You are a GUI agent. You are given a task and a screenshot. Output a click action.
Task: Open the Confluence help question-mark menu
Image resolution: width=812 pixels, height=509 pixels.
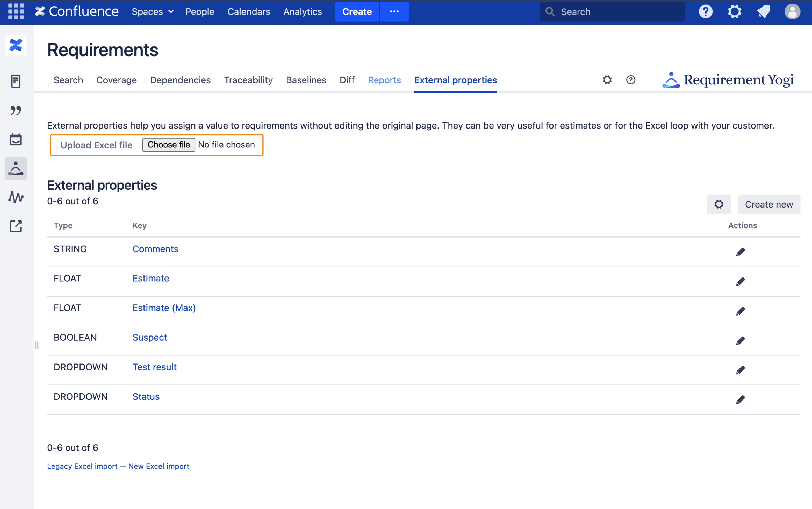(x=706, y=11)
